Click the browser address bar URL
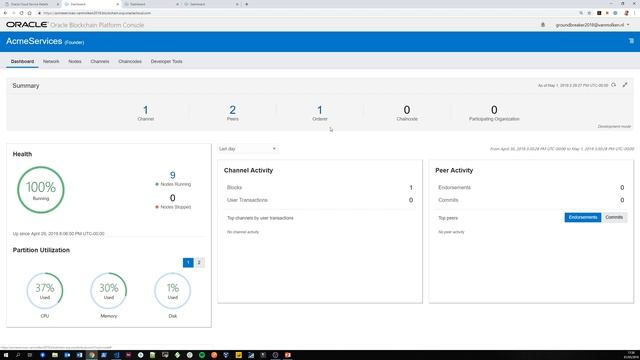The height and width of the screenshot is (360, 640). (97, 13)
